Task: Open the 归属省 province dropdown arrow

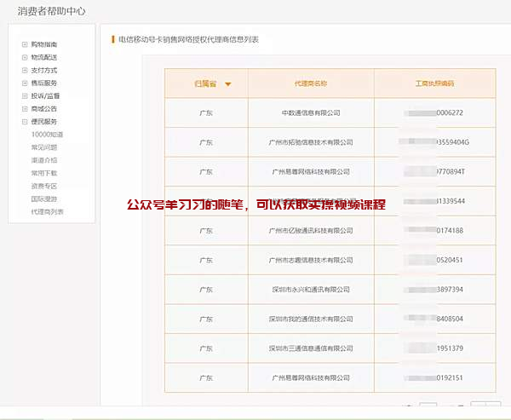Action: click(x=228, y=84)
